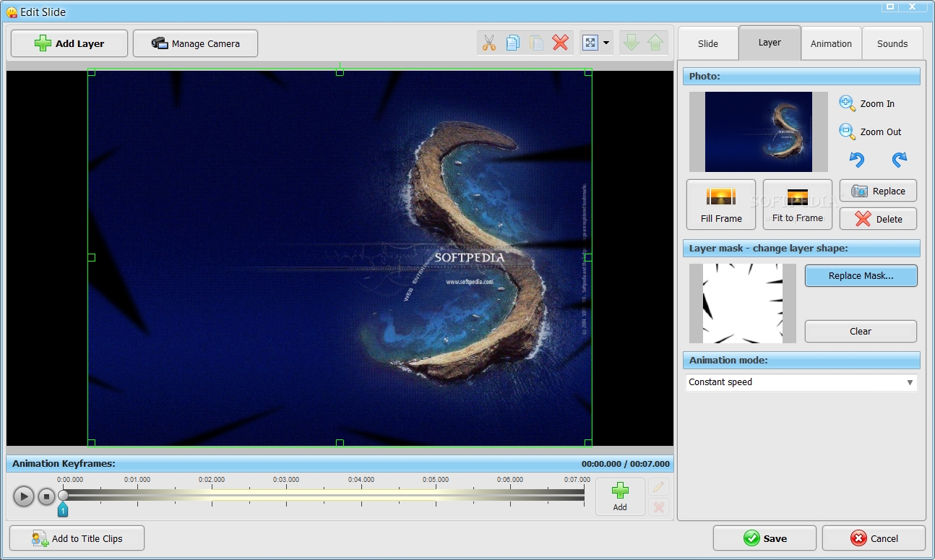Open the view options dropdown arrow
Image resolution: width=935 pixels, height=560 pixels.
pyautogui.click(x=606, y=43)
